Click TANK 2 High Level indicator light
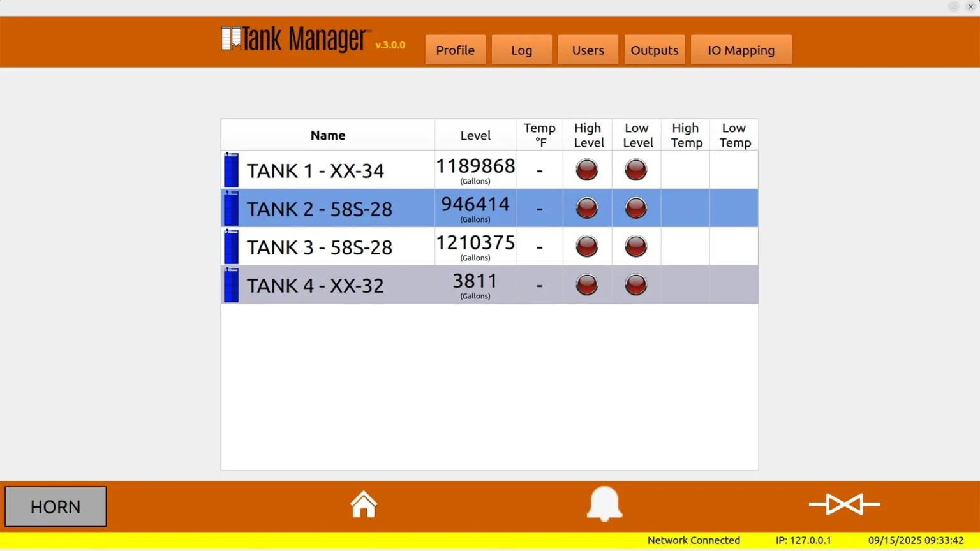Image resolution: width=980 pixels, height=551 pixels. (587, 208)
